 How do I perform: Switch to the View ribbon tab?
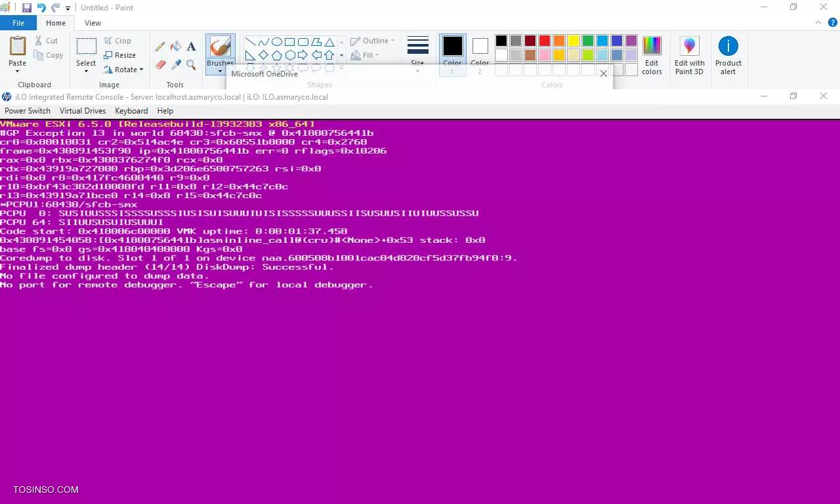(x=93, y=23)
